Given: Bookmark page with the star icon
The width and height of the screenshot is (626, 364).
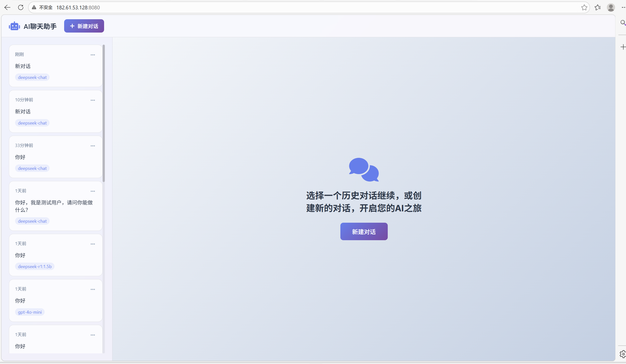Looking at the screenshot, I should (x=584, y=7).
